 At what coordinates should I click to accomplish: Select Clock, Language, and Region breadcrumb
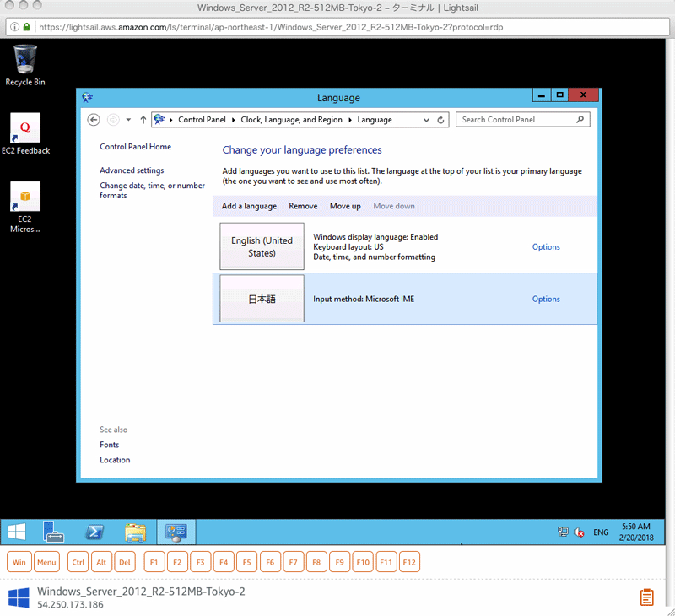pyautogui.click(x=291, y=120)
